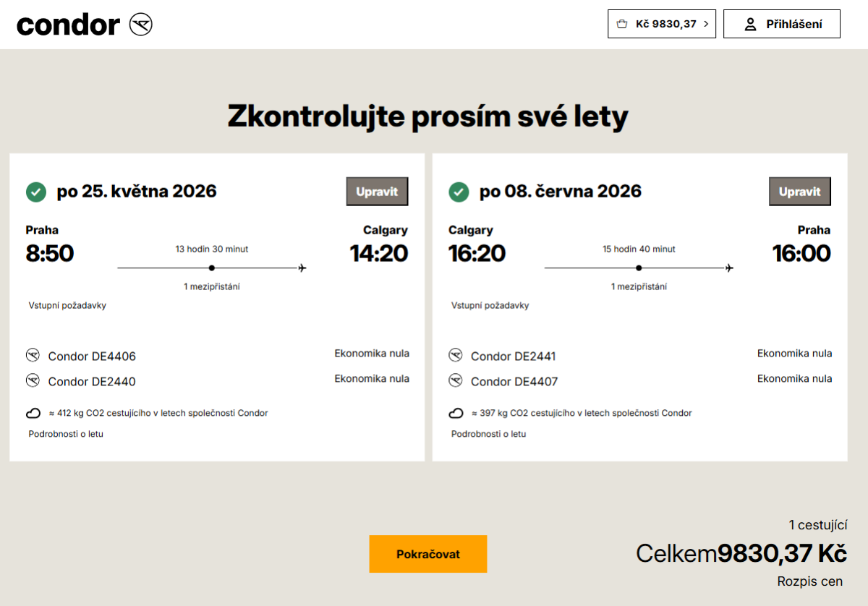This screenshot has height=606, width=868.
Task: Expand the cart total Kč 9830,37 chevron
Action: click(706, 24)
